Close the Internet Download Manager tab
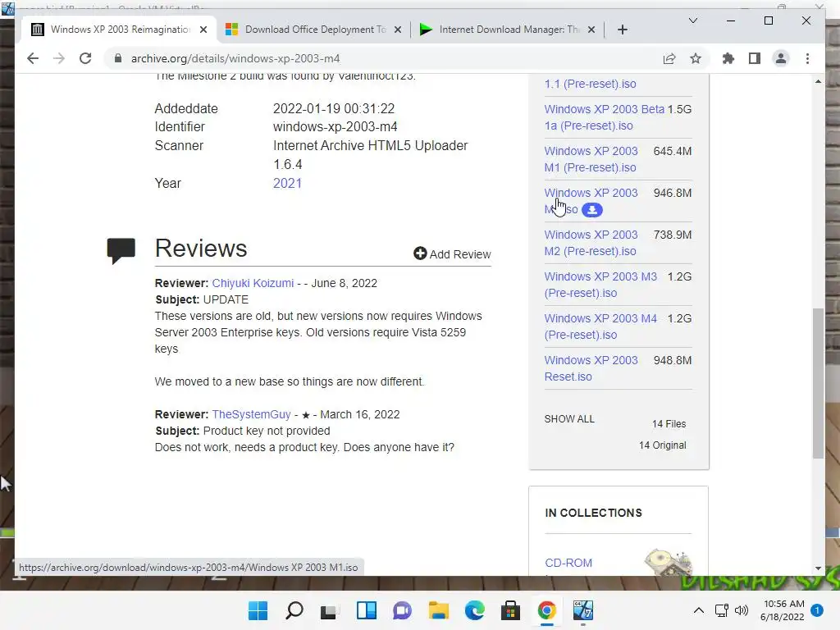840x630 pixels. (x=591, y=30)
